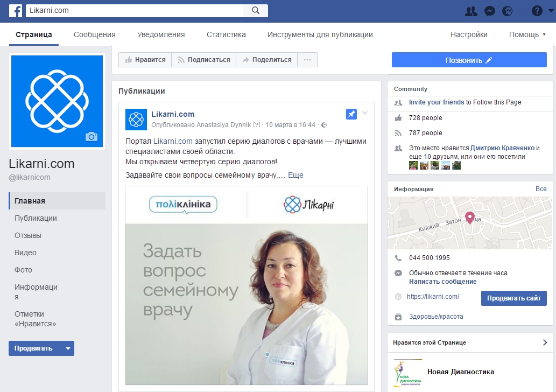Image resolution: width=556 pixels, height=392 pixels.
Task: Click the help question mark icon
Action: [537, 11]
